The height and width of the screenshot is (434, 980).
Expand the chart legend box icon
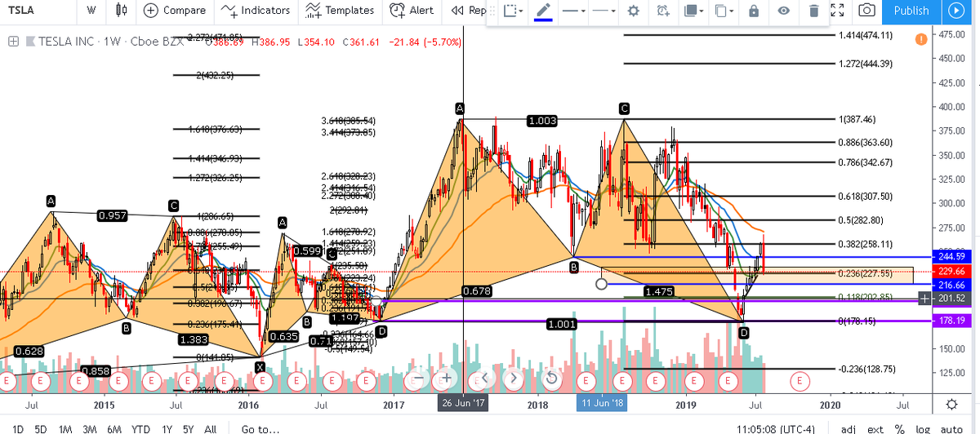pos(13,42)
